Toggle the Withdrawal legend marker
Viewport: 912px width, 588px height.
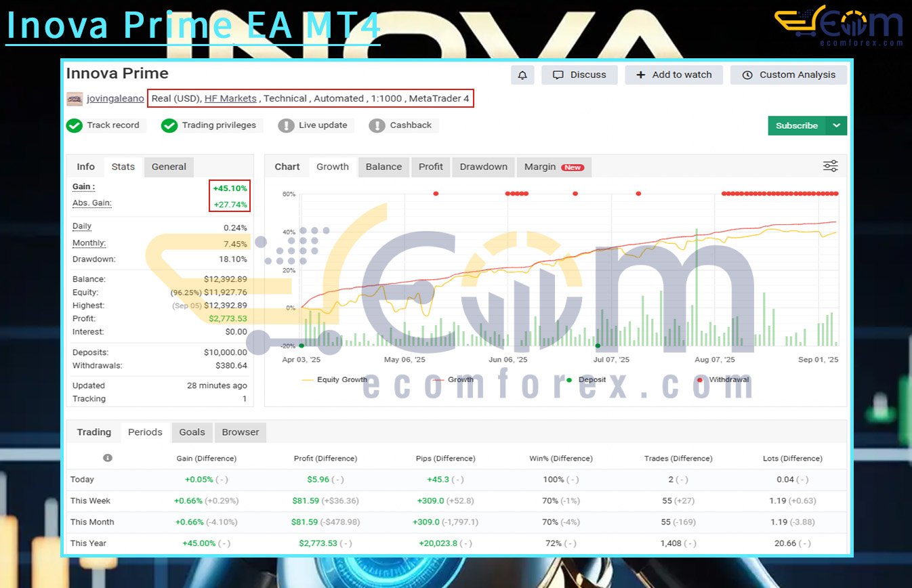point(723,379)
